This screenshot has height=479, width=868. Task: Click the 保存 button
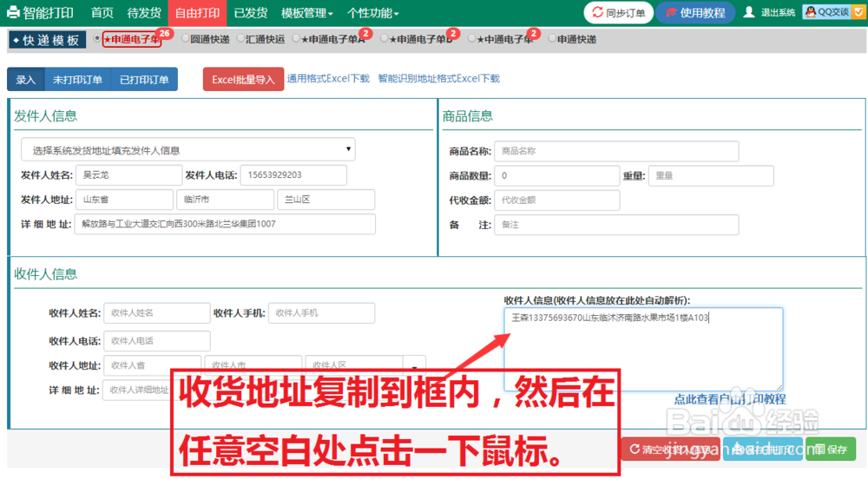point(831,449)
